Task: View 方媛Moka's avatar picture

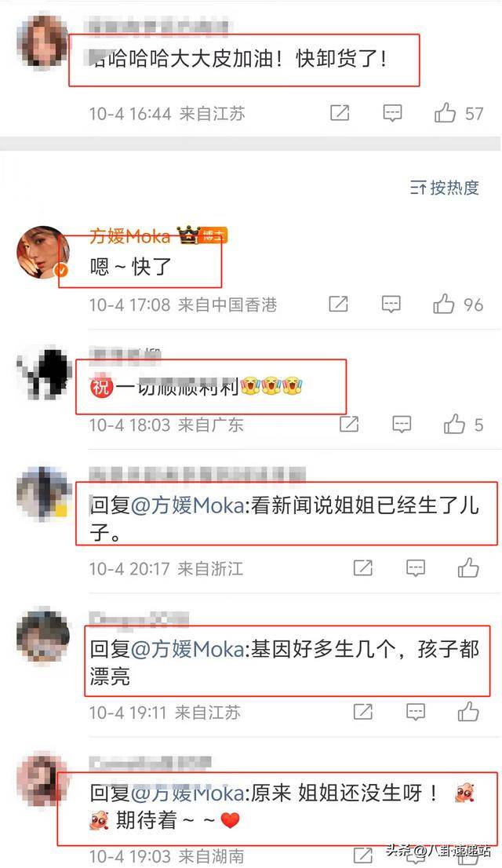Action: (44, 252)
